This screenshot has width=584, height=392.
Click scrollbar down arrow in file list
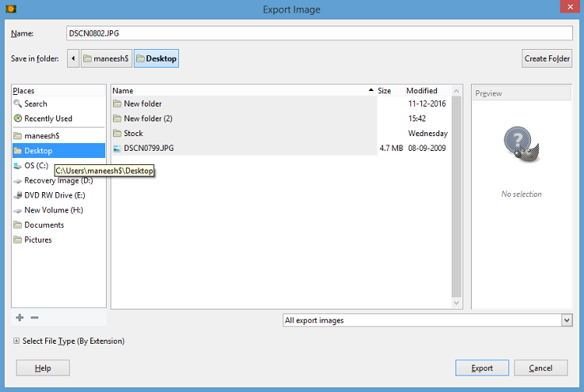(x=456, y=303)
